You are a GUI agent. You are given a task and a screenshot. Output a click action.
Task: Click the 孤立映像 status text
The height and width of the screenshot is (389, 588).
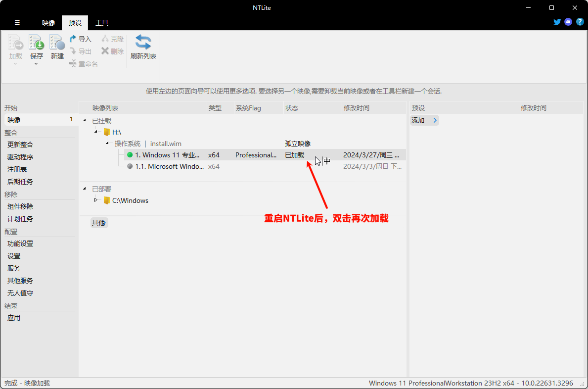coord(298,144)
